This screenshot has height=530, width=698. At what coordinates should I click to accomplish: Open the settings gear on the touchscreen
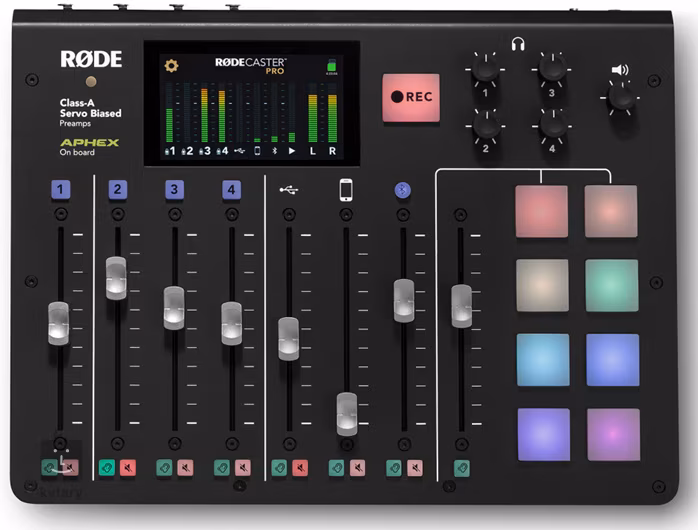point(171,66)
